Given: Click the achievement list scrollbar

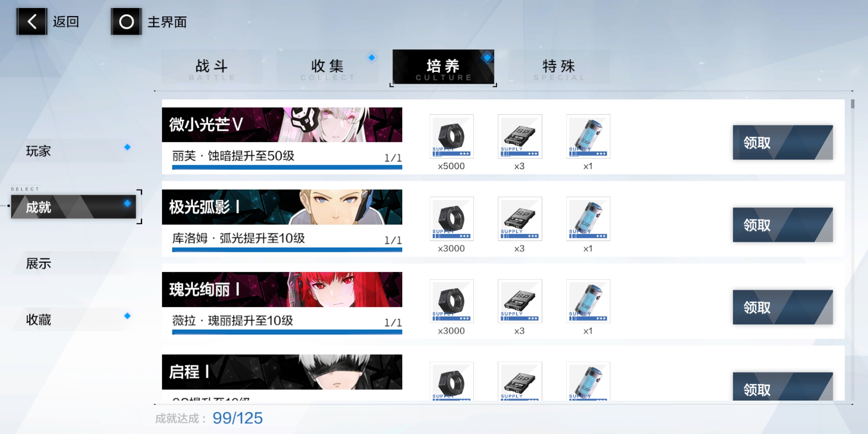Looking at the screenshot, I should click(x=852, y=104).
